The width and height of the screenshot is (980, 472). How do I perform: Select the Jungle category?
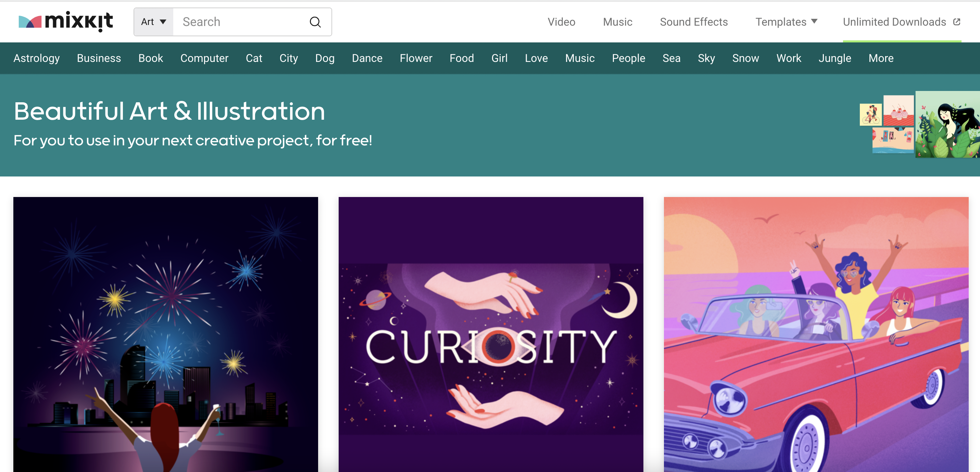[835, 58]
